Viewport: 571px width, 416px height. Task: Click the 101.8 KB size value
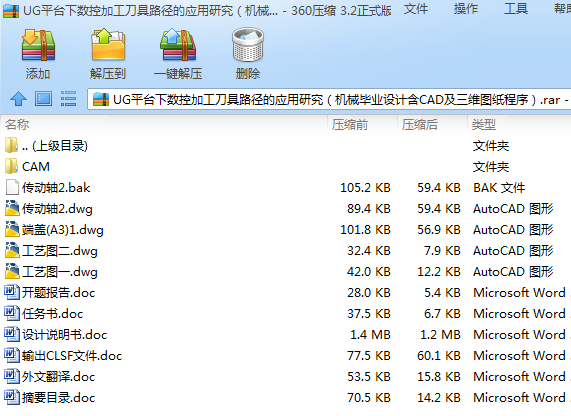pyautogui.click(x=365, y=229)
